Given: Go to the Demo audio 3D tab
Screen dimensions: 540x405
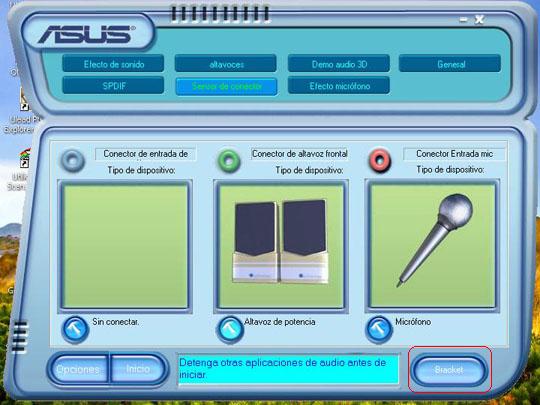Looking at the screenshot, I should point(339,64).
